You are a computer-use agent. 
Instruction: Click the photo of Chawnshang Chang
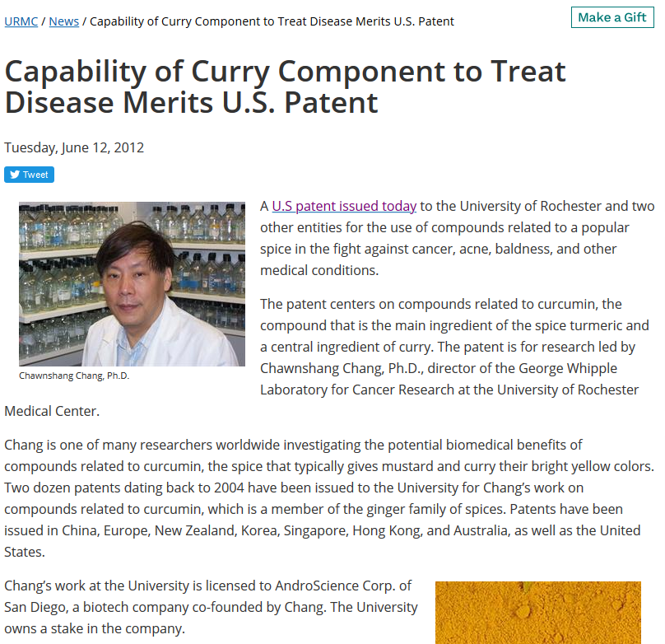pyautogui.click(x=132, y=283)
